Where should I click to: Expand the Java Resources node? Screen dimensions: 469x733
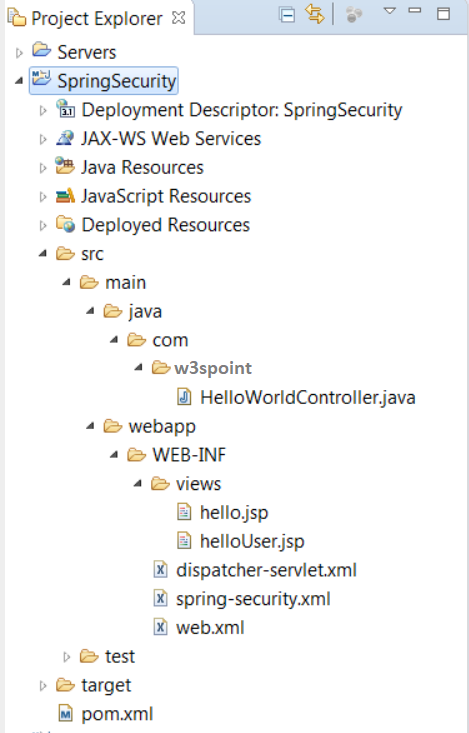(43, 168)
